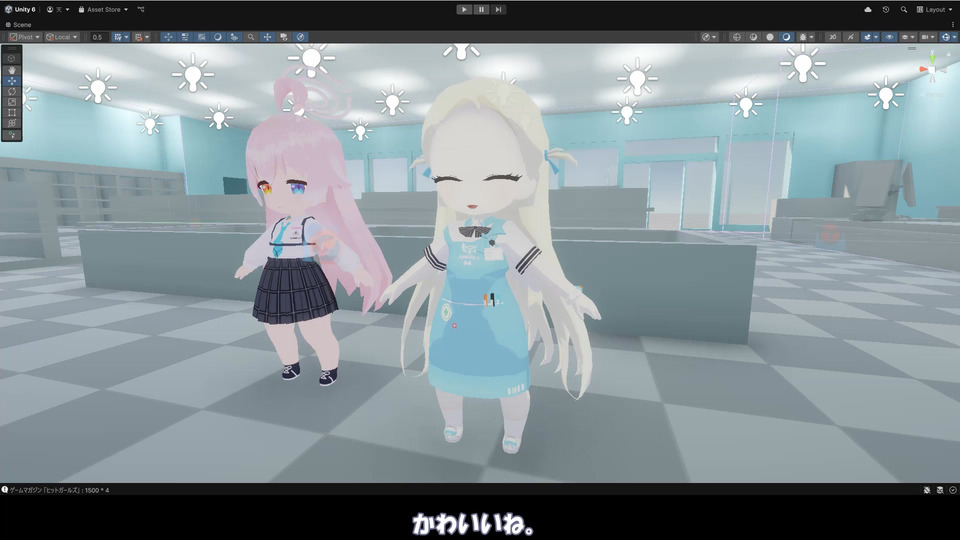This screenshot has width=960, height=540.
Task: Open the Undo History icon
Action: pyautogui.click(x=885, y=9)
